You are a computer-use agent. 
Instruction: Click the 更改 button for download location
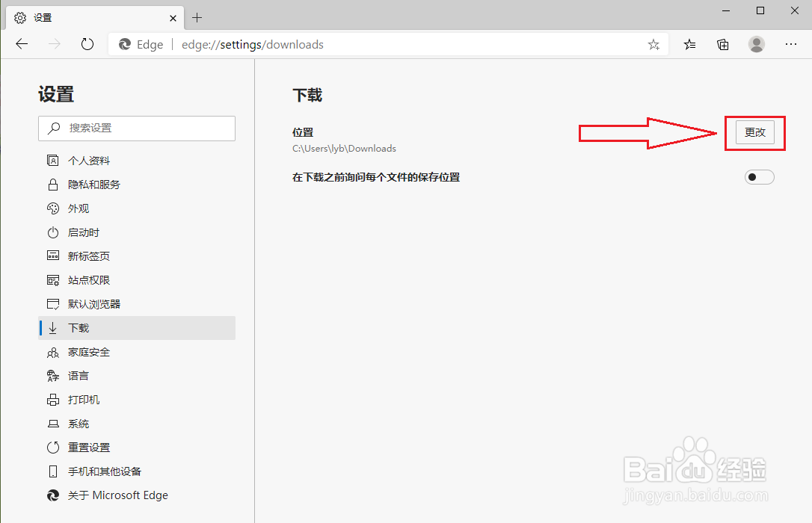pyautogui.click(x=755, y=132)
